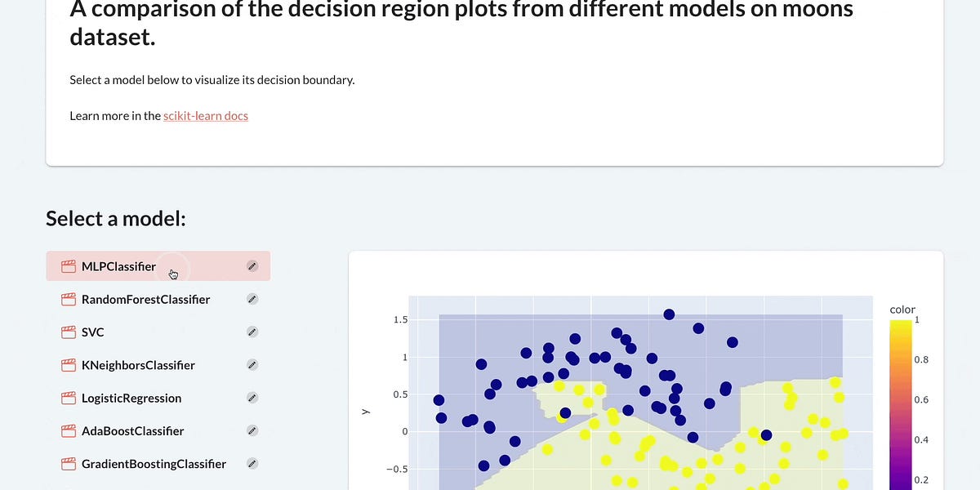Click the edit icon next to KNeighborsClassifier
Image resolution: width=980 pixels, height=490 pixels.
(x=252, y=364)
